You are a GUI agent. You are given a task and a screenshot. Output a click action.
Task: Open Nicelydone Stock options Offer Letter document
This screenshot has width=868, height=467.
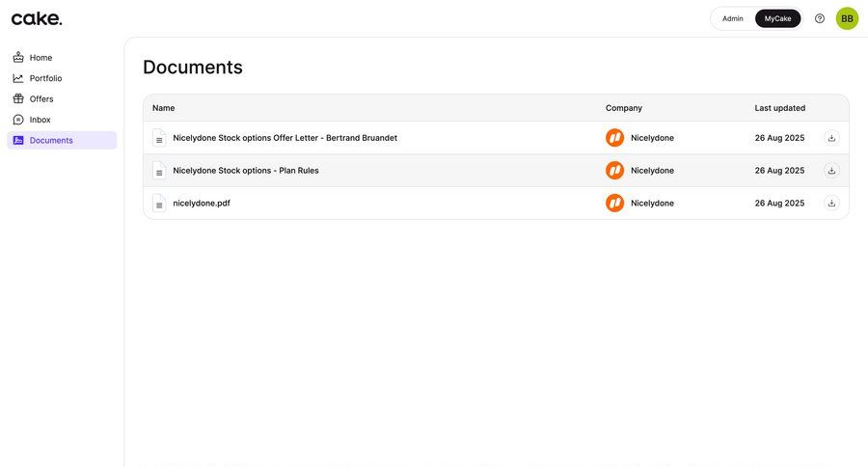coord(285,138)
